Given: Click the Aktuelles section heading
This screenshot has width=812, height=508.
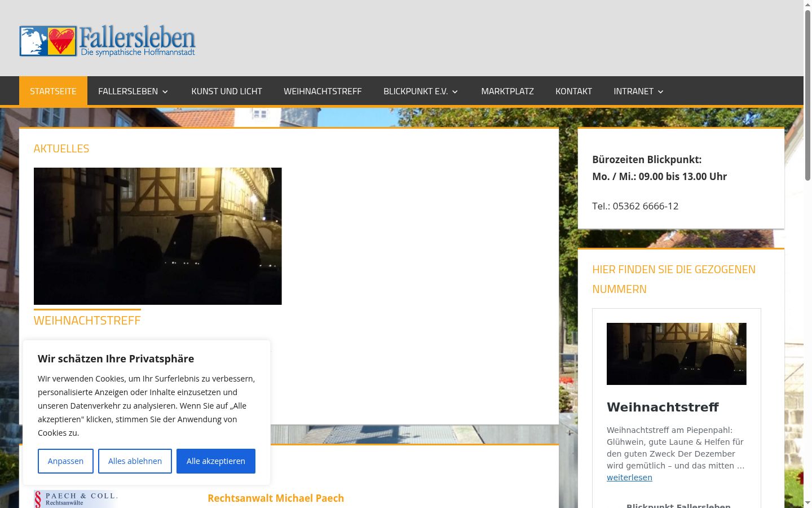Looking at the screenshot, I should point(61,148).
